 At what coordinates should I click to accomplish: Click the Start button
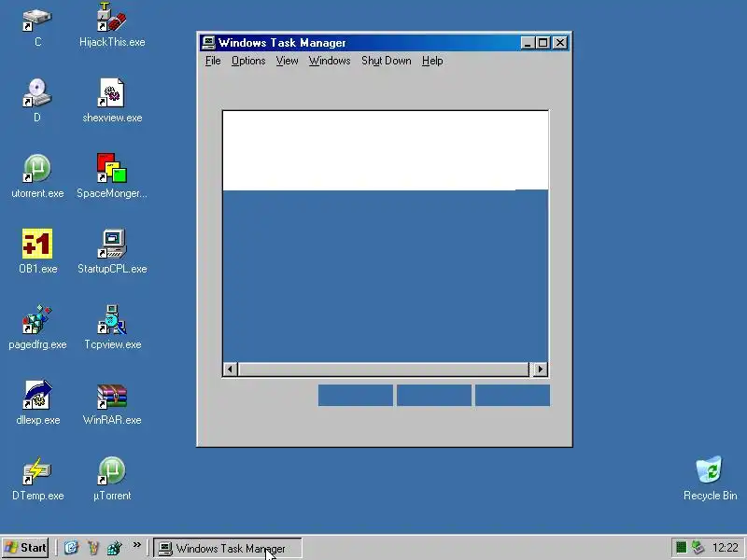25,548
